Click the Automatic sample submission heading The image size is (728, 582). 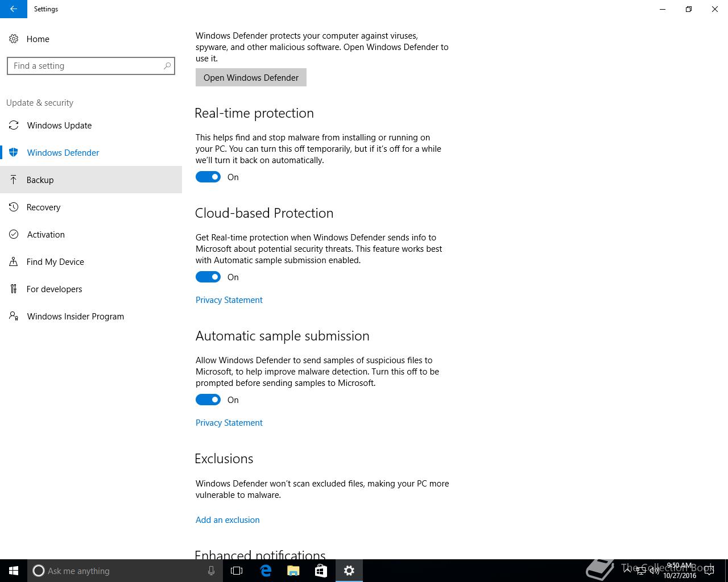(x=283, y=336)
